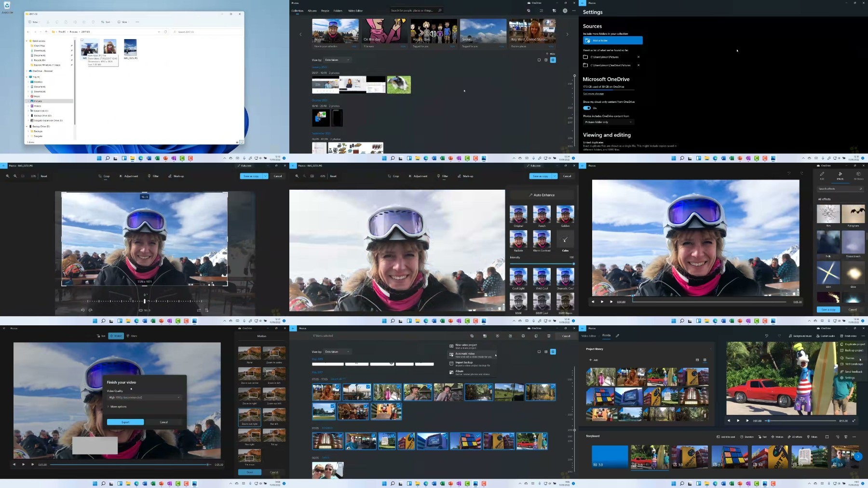Select the Punch filter thumbnail
The height and width of the screenshot is (488, 868).
click(542, 215)
